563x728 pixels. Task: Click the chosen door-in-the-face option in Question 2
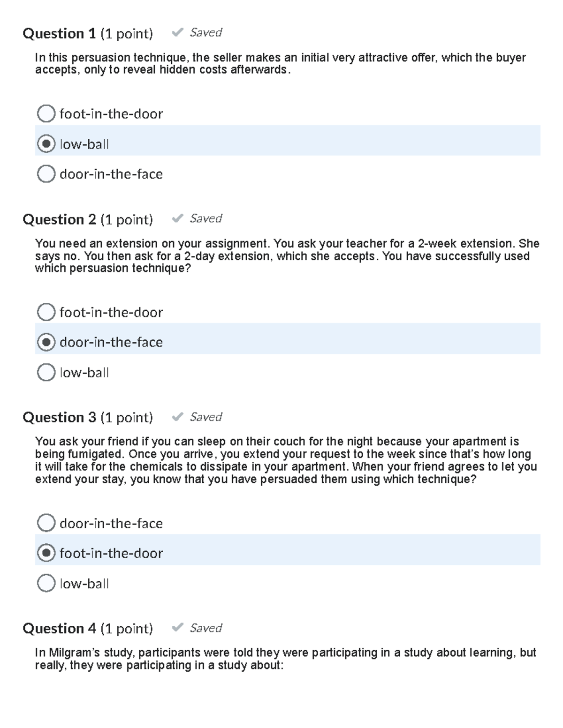point(47,342)
